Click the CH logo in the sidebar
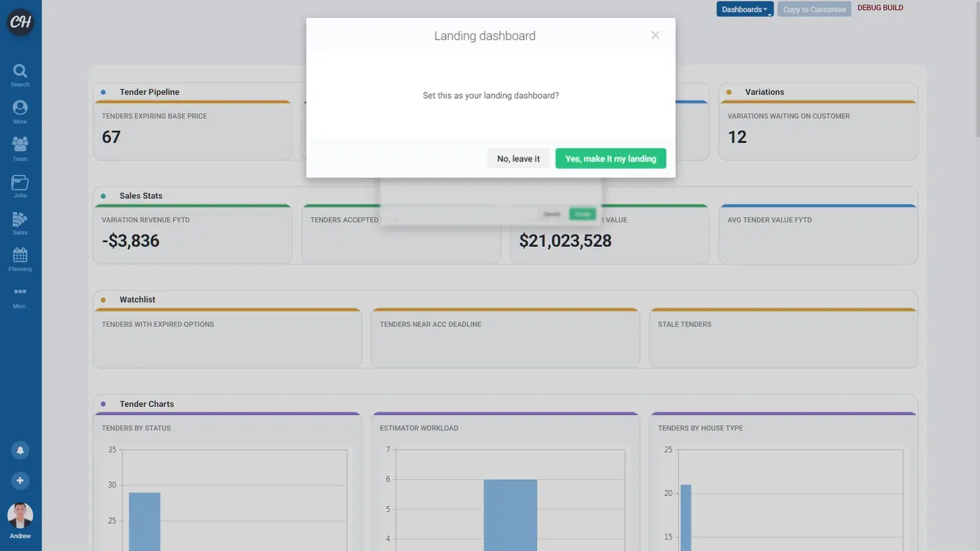Screen dimensions: 980x551 [x=21, y=22]
